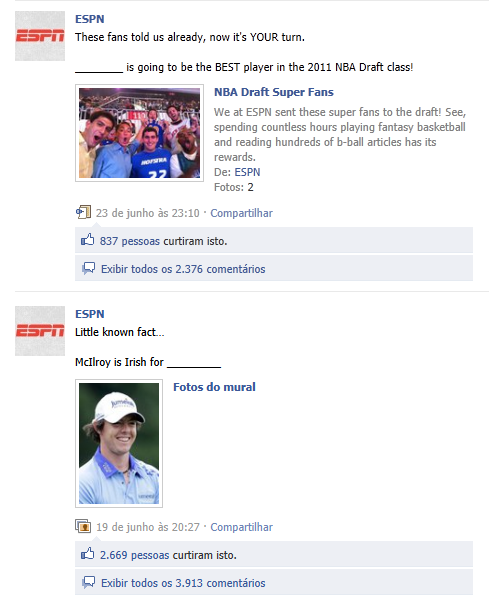Click thumbs-up icon next to 837 pessoas
Image resolution: width=489 pixels, height=599 pixels.
87,240
